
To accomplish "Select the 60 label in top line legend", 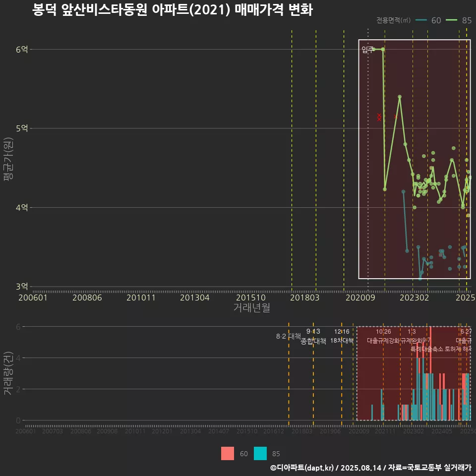I will point(436,20).
